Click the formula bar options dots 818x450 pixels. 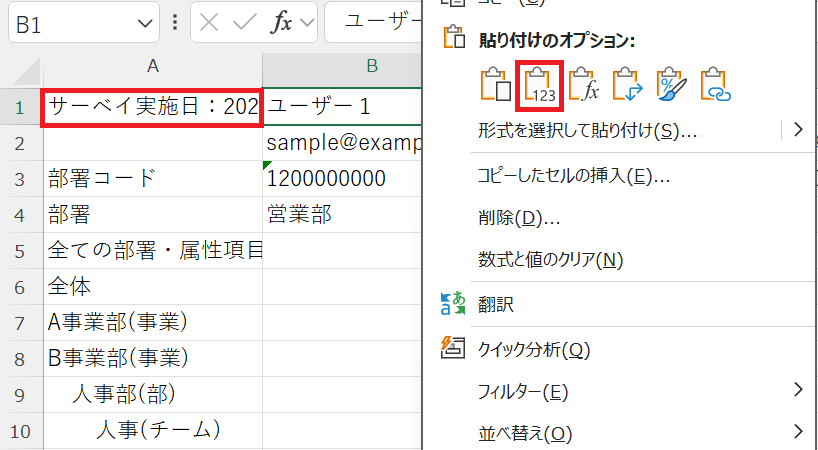coord(175,22)
